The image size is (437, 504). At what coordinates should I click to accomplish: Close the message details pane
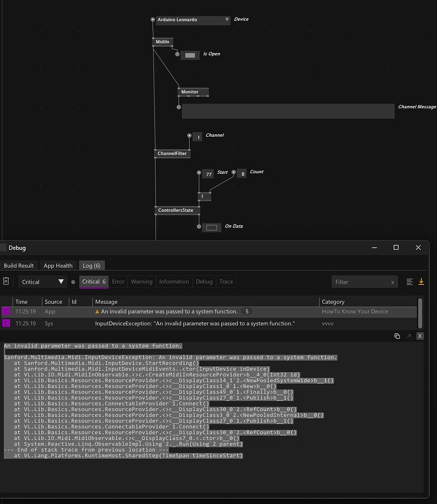420,336
